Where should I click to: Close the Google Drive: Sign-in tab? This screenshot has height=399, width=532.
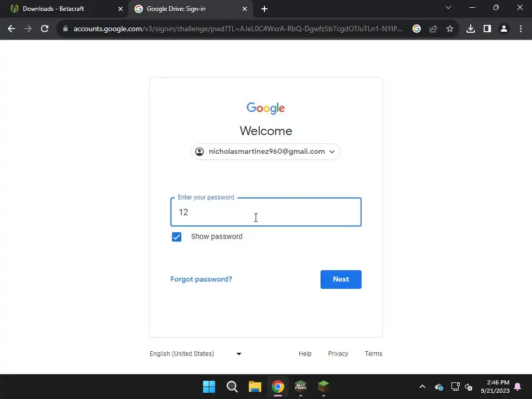[245, 9]
